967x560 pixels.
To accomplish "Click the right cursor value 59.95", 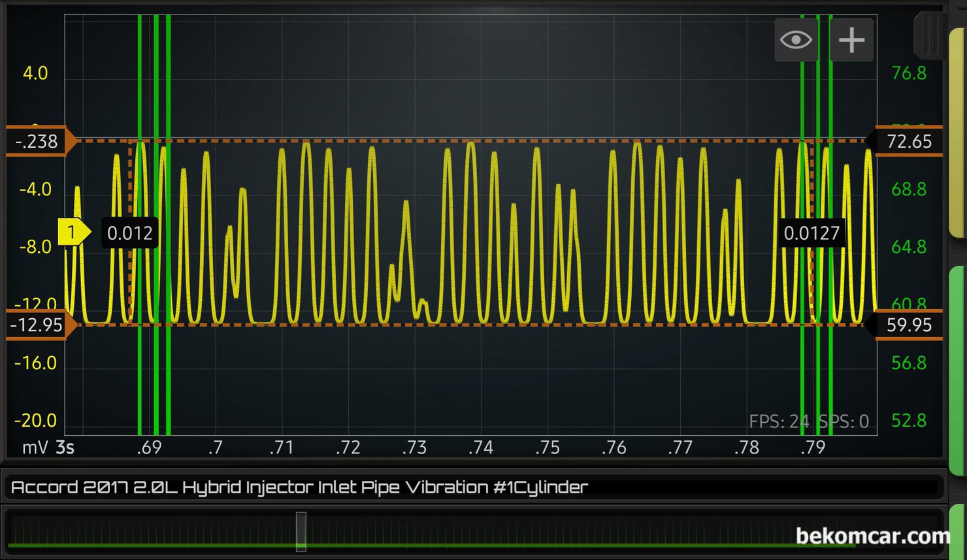I will tap(908, 325).
